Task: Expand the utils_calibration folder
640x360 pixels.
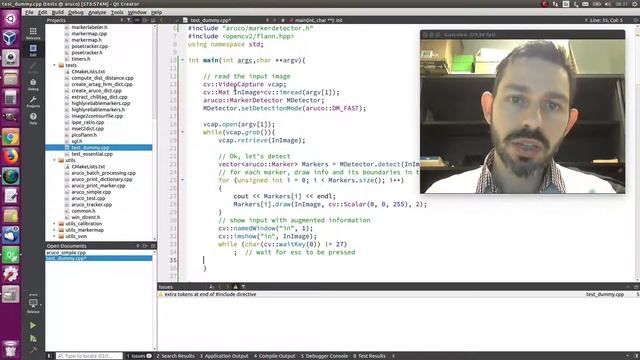Action: [55, 224]
